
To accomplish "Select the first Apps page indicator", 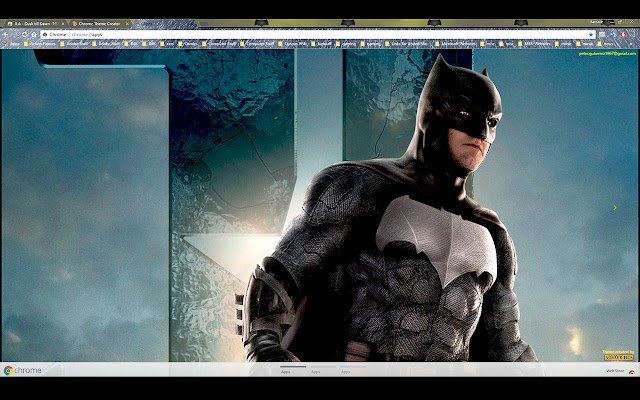I will coord(286,371).
